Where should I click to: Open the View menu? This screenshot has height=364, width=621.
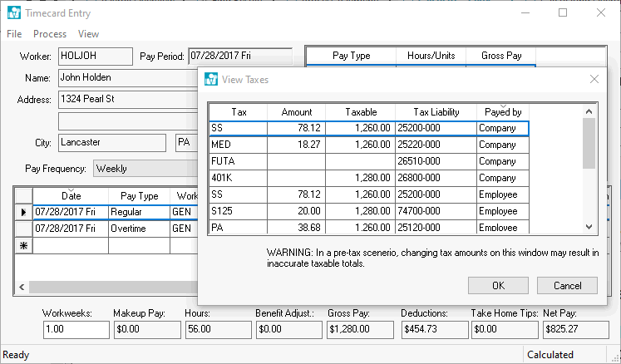(88, 34)
